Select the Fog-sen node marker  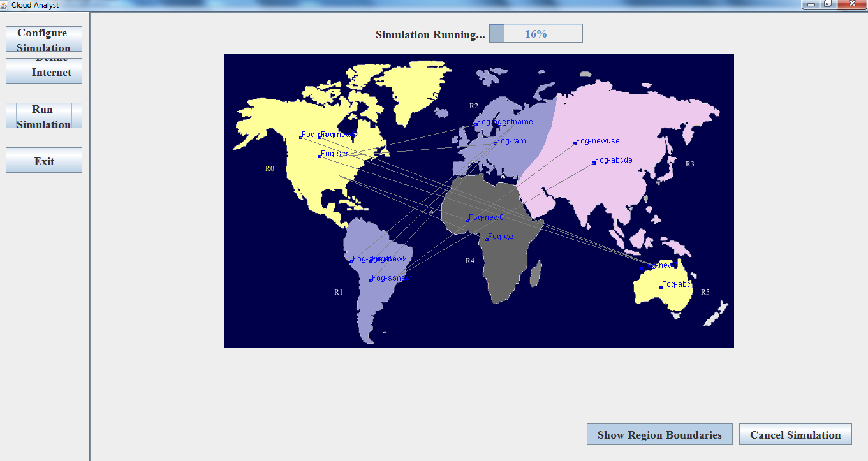pos(320,156)
